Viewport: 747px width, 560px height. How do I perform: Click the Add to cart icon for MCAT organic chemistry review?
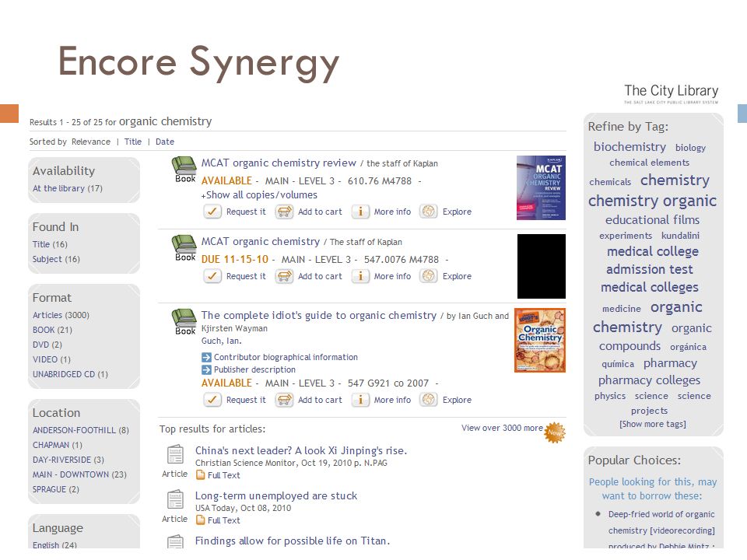284,212
